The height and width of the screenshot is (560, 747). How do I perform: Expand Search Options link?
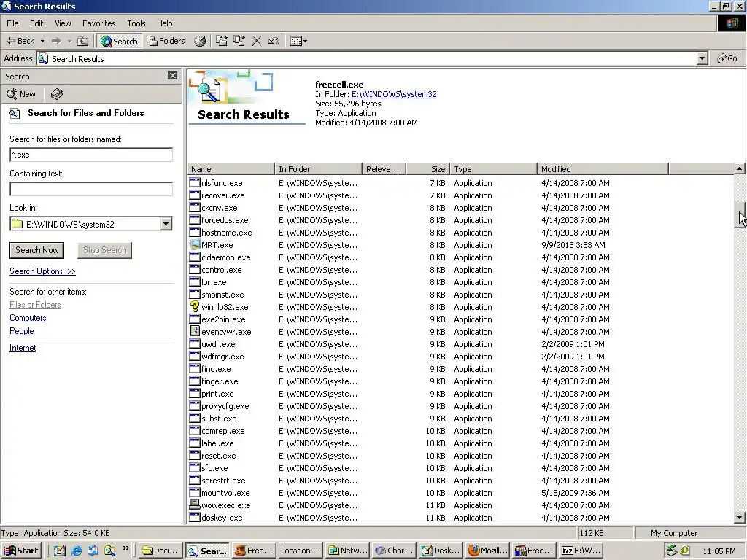coord(42,271)
